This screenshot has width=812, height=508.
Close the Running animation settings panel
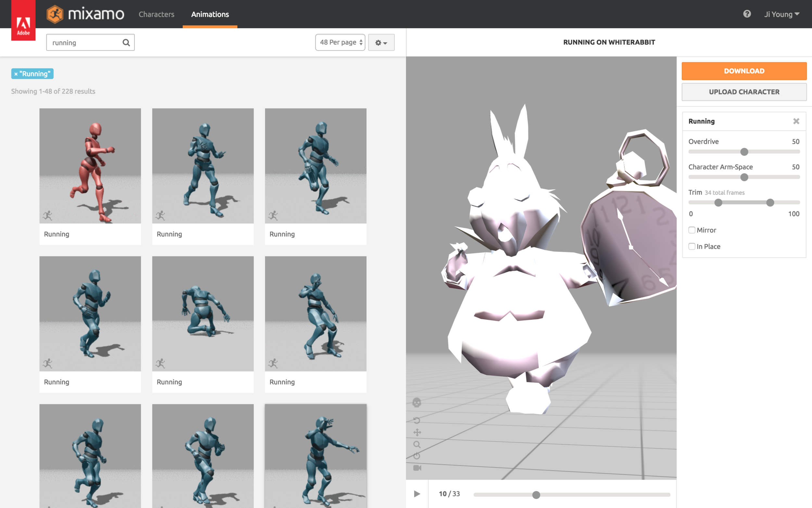[x=796, y=121]
